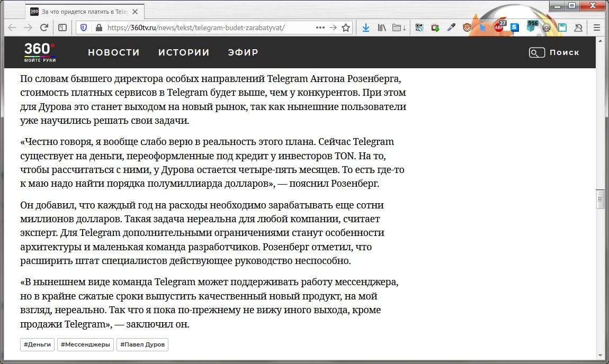Click the go arrow in address bar
This screenshot has height=364, width=609.
pyautogui.click(x=333, y=28)
